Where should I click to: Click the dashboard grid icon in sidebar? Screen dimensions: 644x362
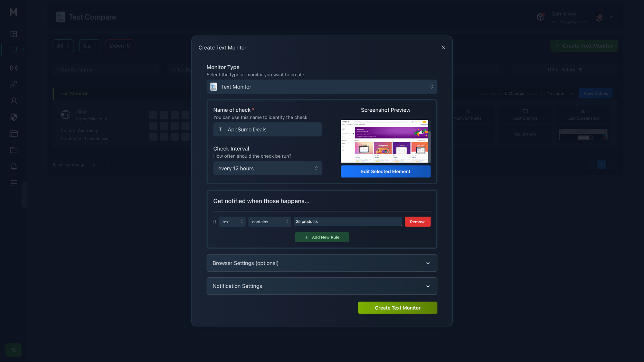click(13, 34)
